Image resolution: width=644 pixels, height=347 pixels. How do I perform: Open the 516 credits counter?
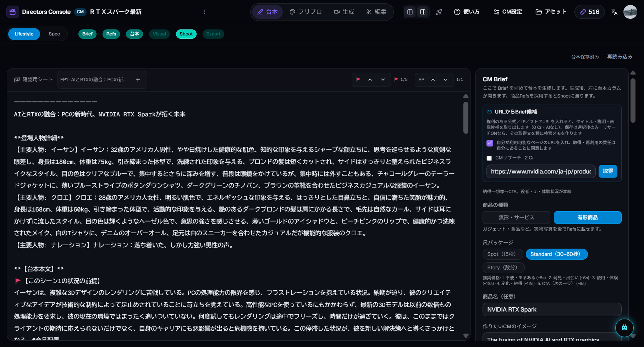[x=590, y=12]
